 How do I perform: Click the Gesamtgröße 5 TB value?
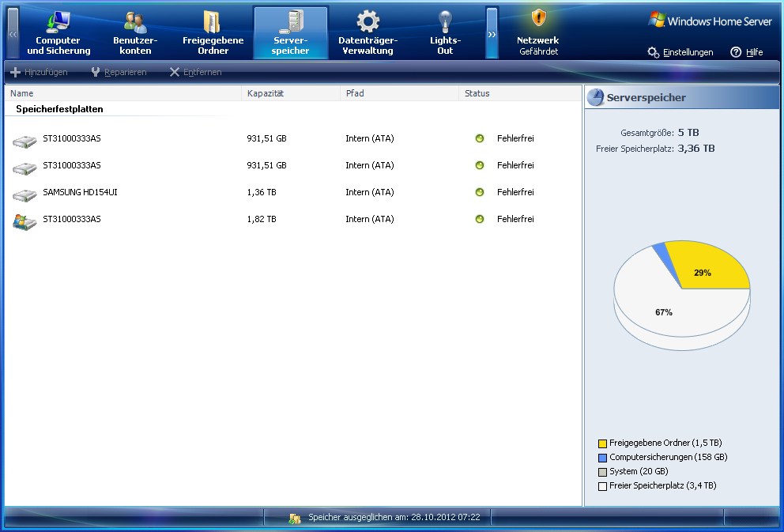[x=688, y=133]
